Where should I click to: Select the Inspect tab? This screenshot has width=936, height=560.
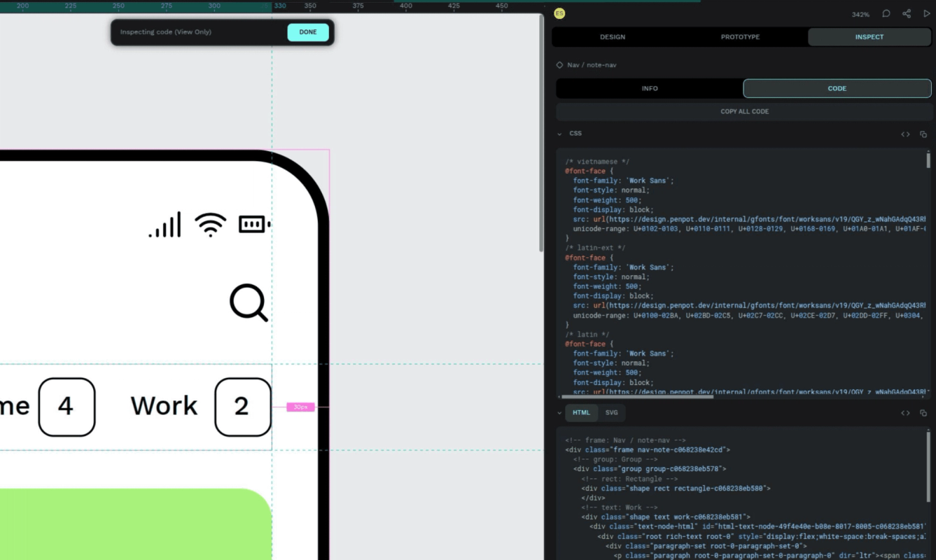tap(869, 37)
